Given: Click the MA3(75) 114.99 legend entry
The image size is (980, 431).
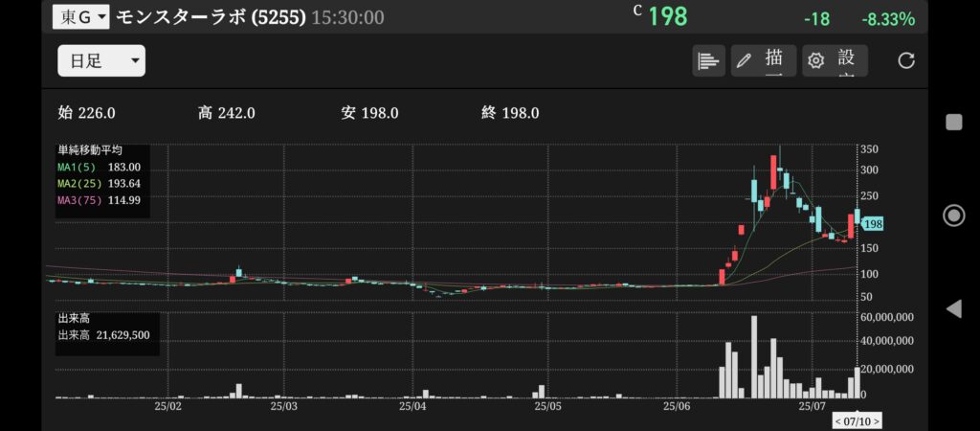Looking at the screenshot, I should click(99, 200).
